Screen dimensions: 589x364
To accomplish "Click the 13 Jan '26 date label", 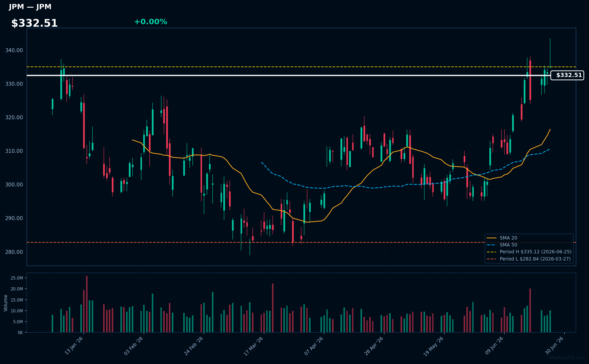I will point(74,345).
